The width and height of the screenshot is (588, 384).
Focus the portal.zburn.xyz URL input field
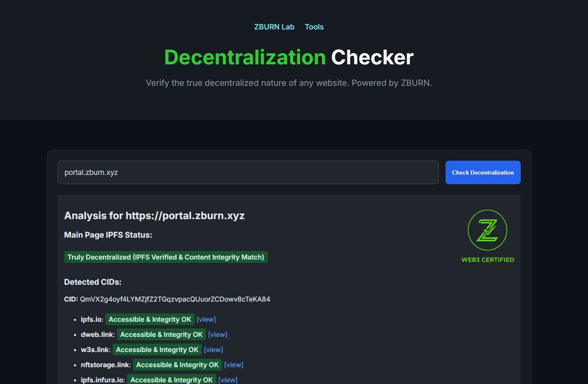coord(248,173)
